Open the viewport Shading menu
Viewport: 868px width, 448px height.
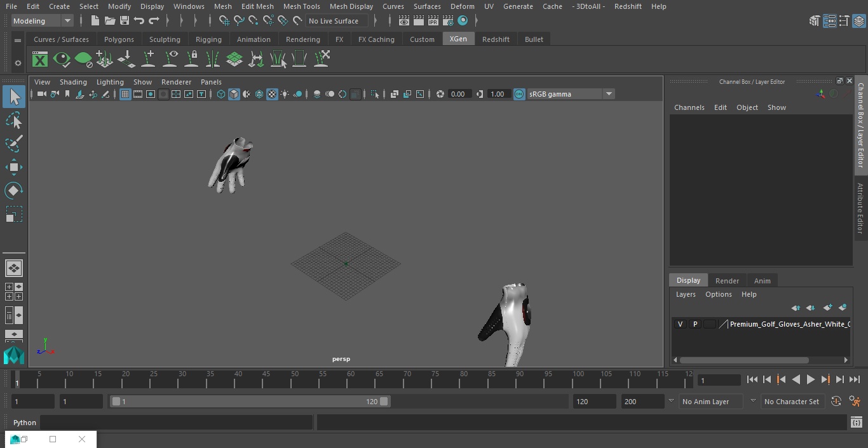point(73,82)
